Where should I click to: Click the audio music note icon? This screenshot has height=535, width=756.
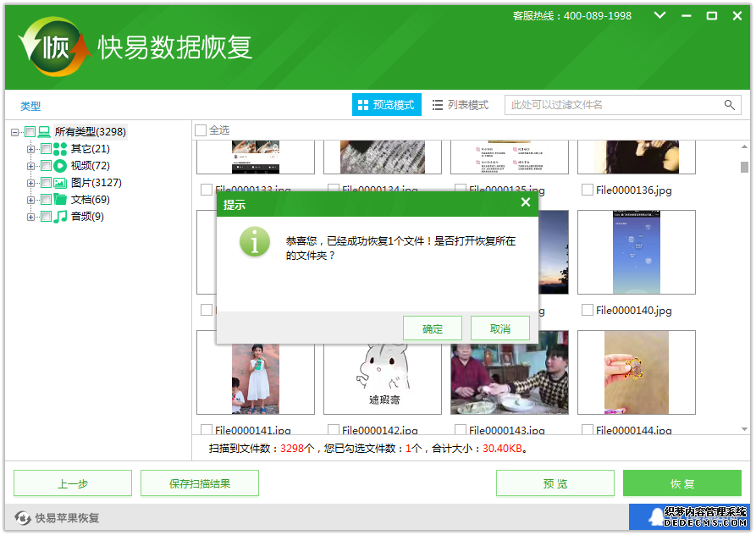tap(60, 217)
